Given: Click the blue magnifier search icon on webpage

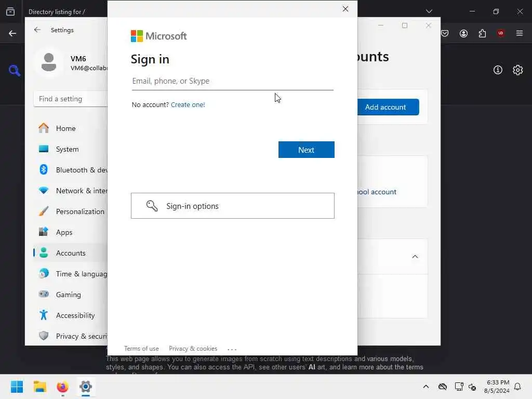Looking at the screenshot, I should point(14,70).
